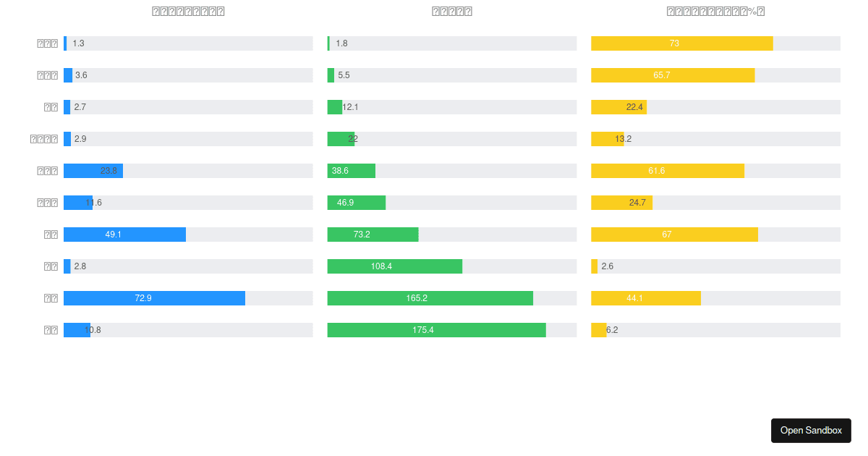The image size is (868, 456).
Task: Click the 1.3 value in blue chart
Action: pyautogui.click(x=78, y=43)
